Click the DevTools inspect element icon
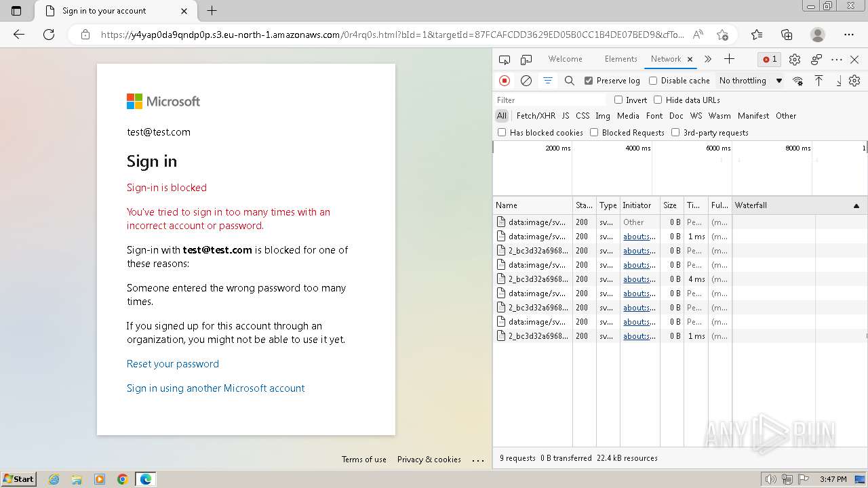 (x=504, y=60)
